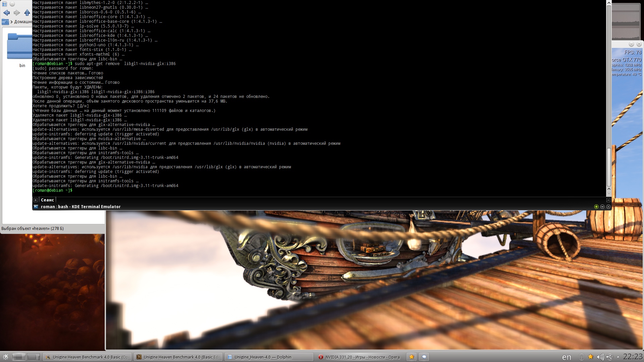Click Dolphin's Forward navigation arrow
644x362 pixels.
(x=17, y=13)
